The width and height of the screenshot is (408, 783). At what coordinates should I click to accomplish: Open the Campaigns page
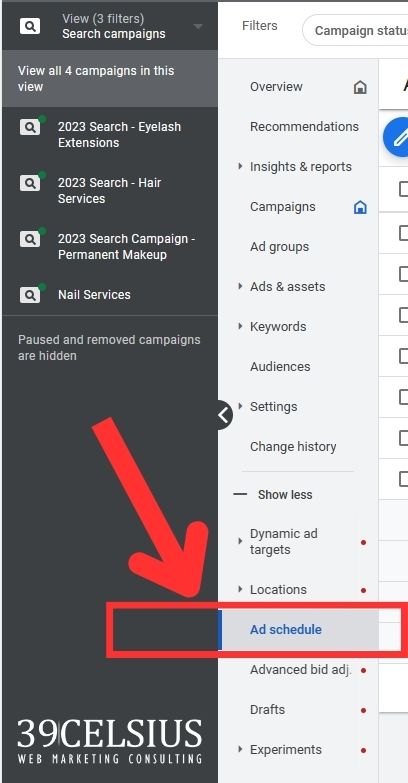[x=283, y=207]
